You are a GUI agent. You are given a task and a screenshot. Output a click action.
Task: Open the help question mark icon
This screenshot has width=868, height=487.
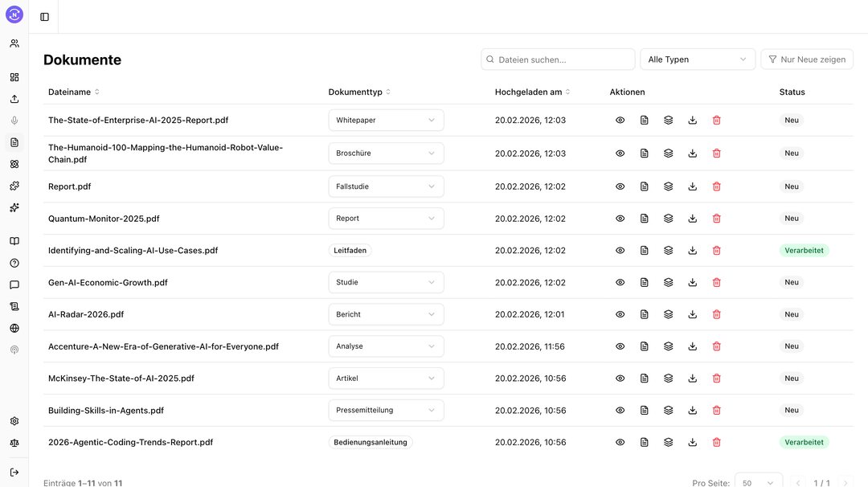coord(14,263)
